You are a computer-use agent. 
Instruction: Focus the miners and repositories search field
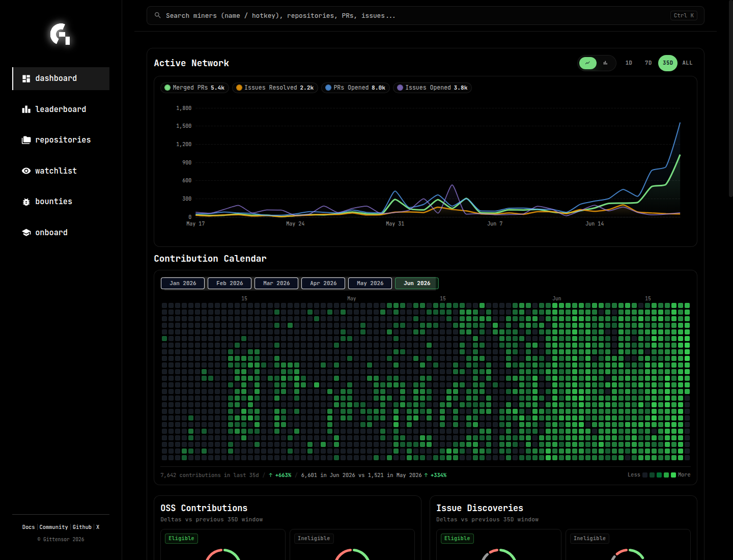pyautogui.click(x=426, y=15)
